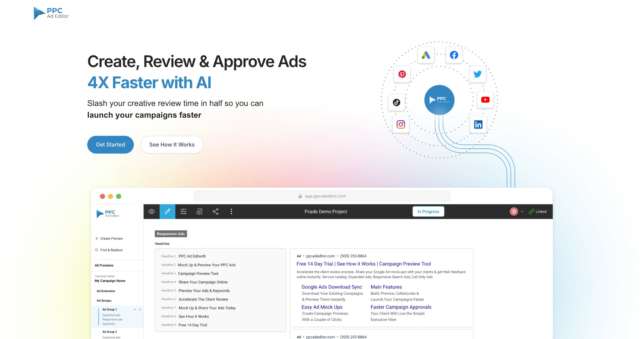Click the LinkedIn icon
The height and width of the screenshot is (339, 644).
tap(478, 125)
